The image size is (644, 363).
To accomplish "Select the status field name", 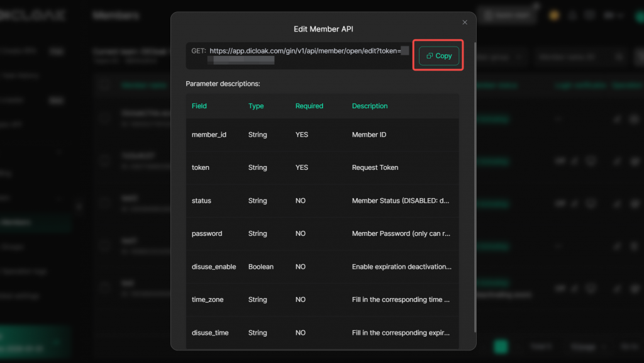I will (201, 201).
